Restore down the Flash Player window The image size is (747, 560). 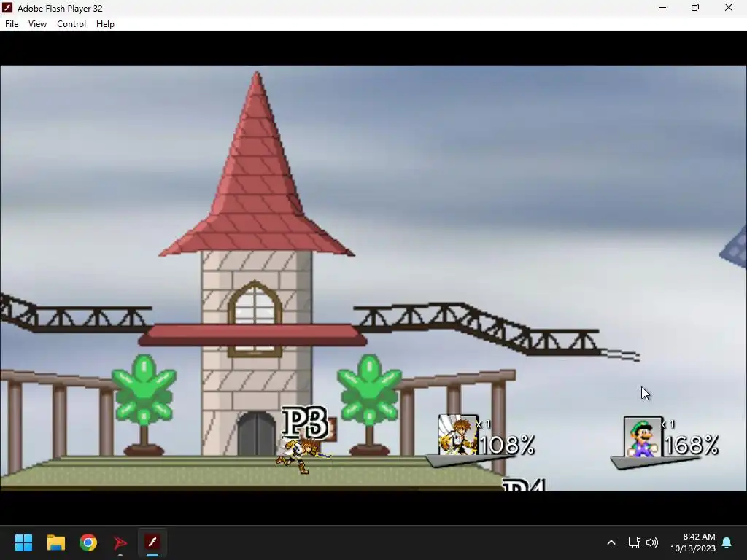point(695,7)
